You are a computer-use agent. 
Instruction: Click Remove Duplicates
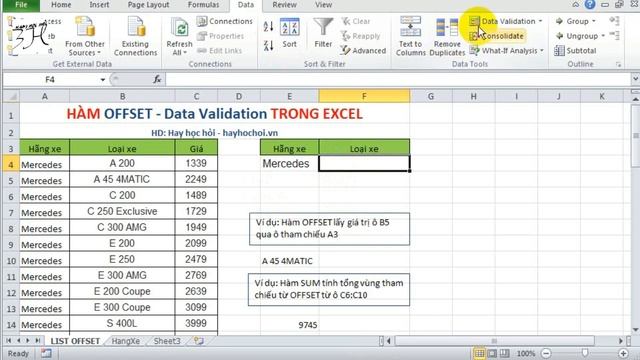click(447, 37)
